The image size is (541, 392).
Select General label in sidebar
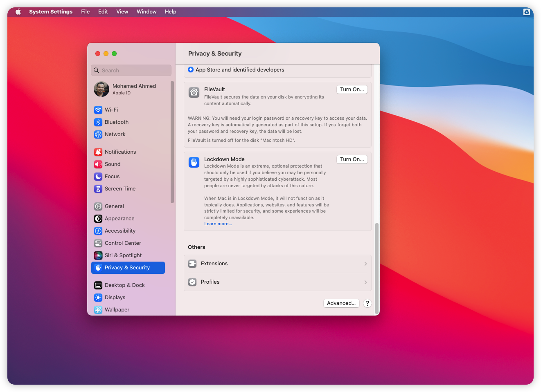114,206
